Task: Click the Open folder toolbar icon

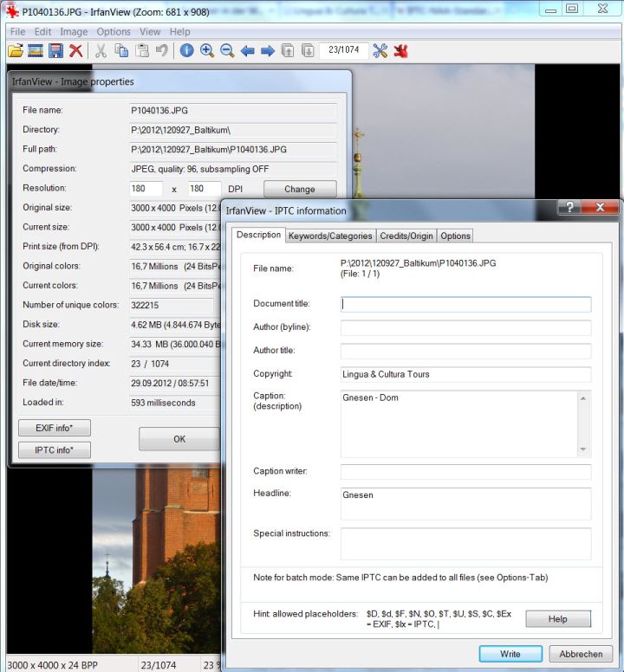Action: click(x=16, y=50)
